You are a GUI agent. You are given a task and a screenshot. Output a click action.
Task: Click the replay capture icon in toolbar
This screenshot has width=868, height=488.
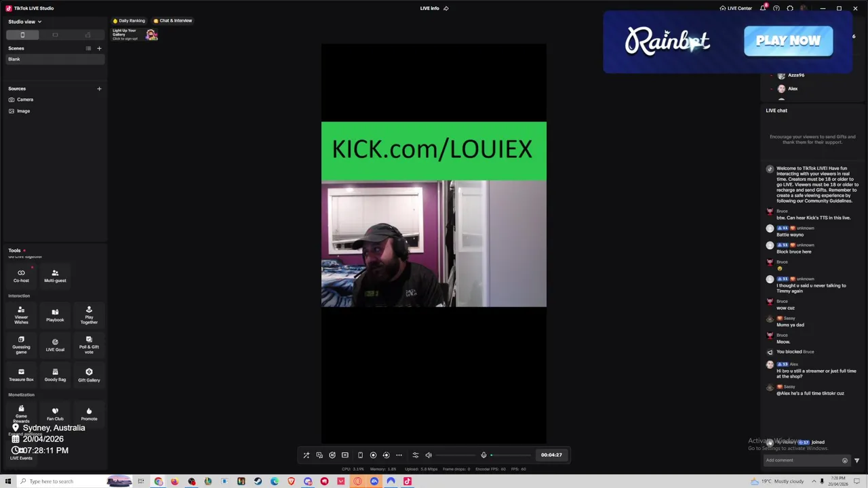pos(386,455)
